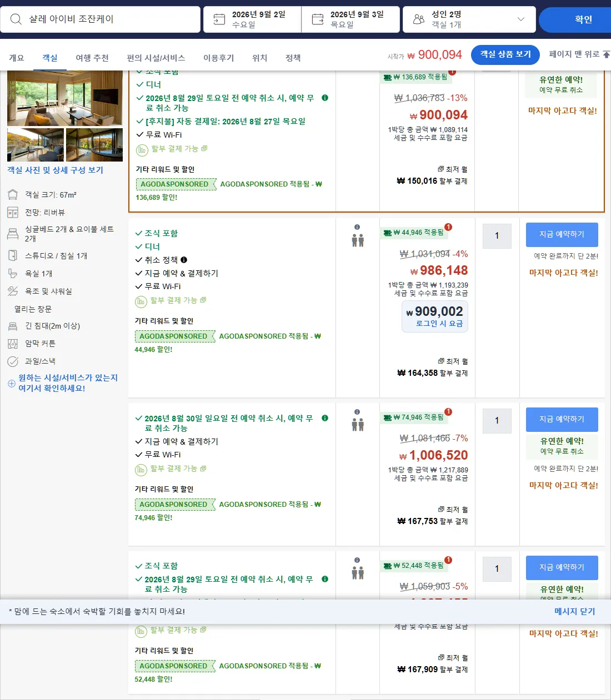Viewport: 611px width, 700px height.
Task: Open 150,016 할부 결제 monthly link
Action: coord(432,181)
